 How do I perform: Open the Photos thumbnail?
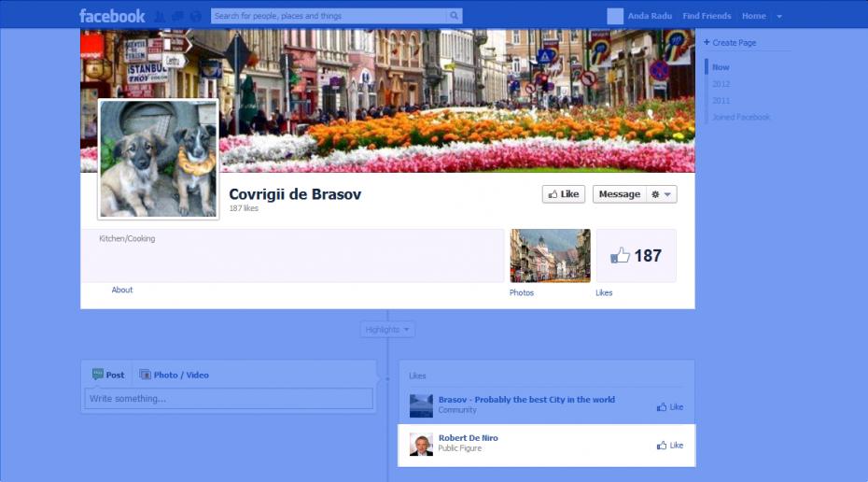(x=551, y=255)
